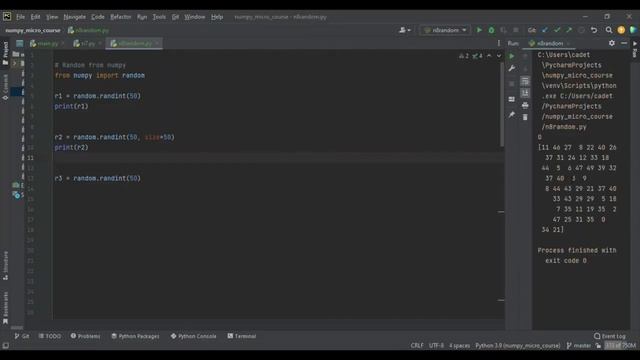640x360 pixels.
Task: Close the nBrandom.py editor tab
Action: pos(157,43)
